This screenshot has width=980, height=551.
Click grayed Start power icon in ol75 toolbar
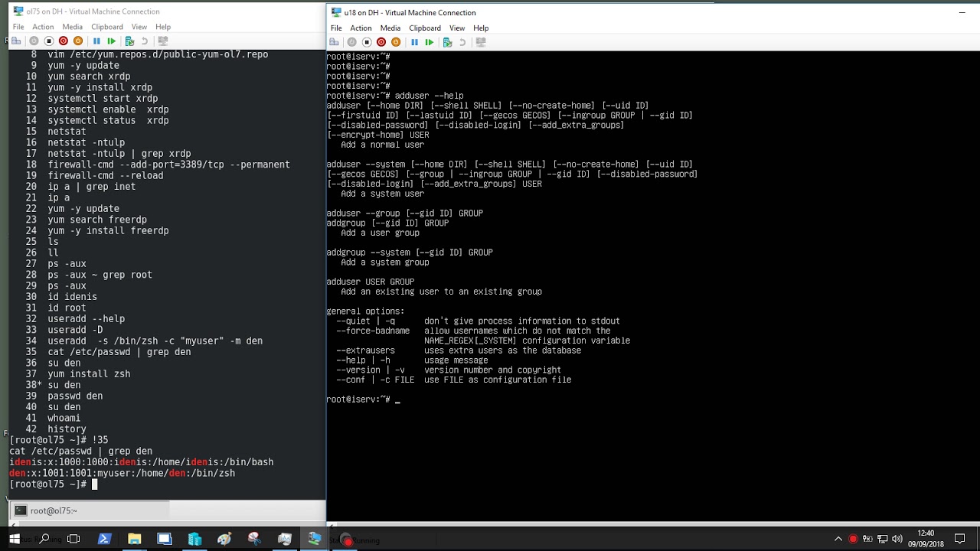point(34,41)
